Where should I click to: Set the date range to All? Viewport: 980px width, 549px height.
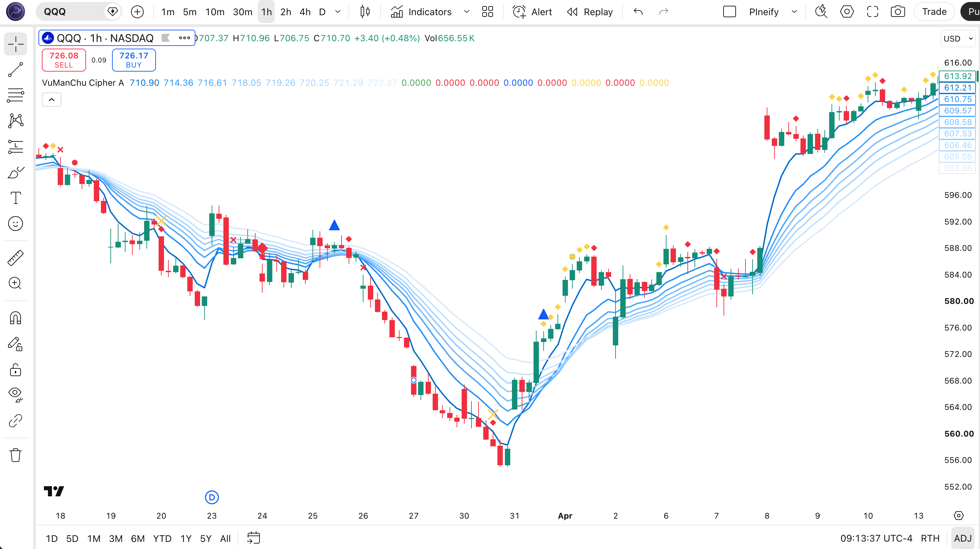coord(225,538)
